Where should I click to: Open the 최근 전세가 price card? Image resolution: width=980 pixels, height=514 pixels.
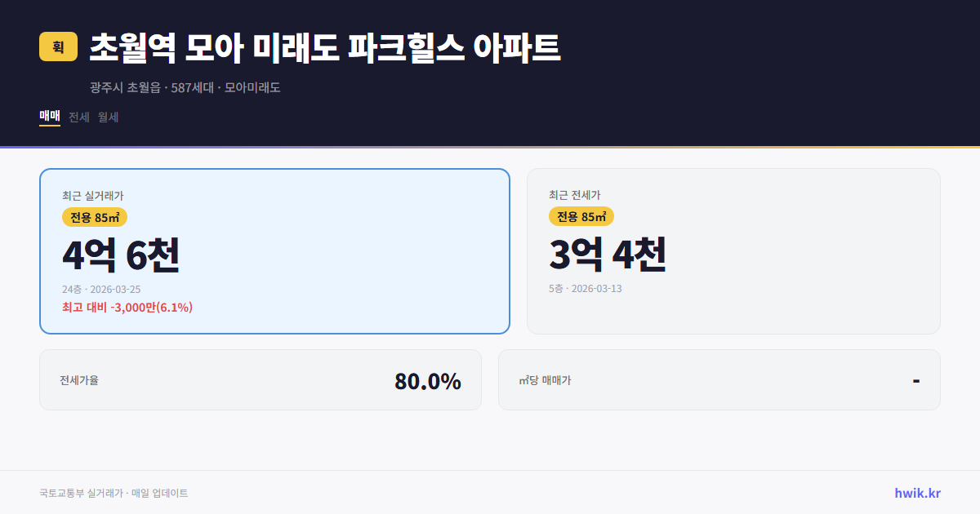click(733, 251)
